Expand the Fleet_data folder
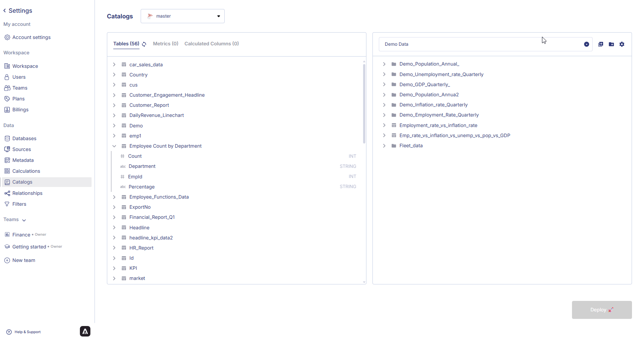The image size is (644, 341). [x=384, y=146]
